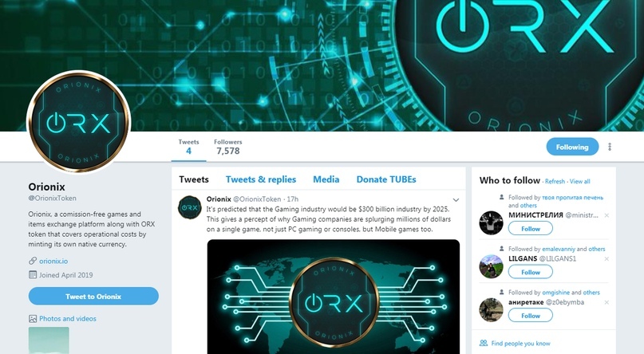The width and height of the screenshot is (644, 354).
Task: Click the small Orionix avatar in the tweet
Action: (189, 207)
